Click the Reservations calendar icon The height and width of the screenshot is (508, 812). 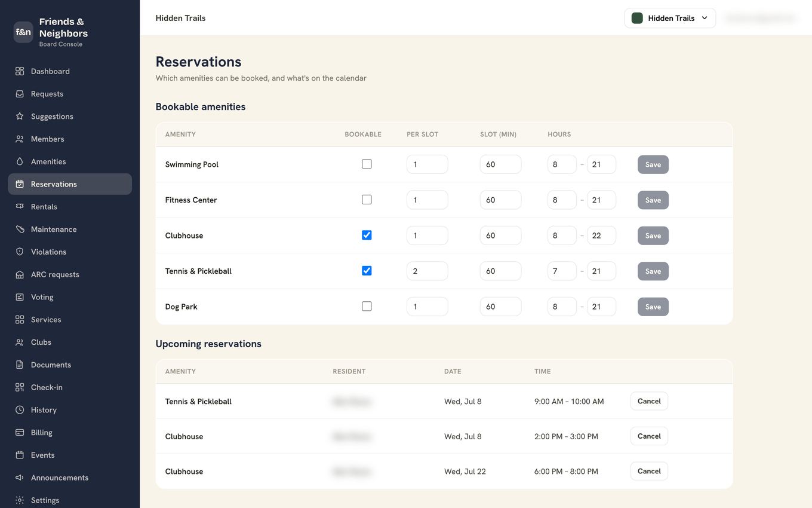20,184
